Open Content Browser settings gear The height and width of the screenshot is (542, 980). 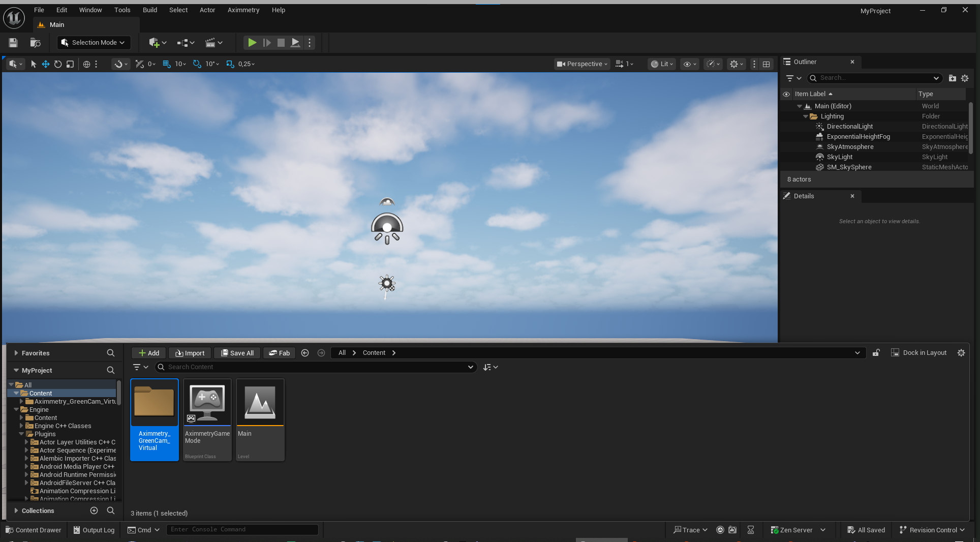pos(961,353)
